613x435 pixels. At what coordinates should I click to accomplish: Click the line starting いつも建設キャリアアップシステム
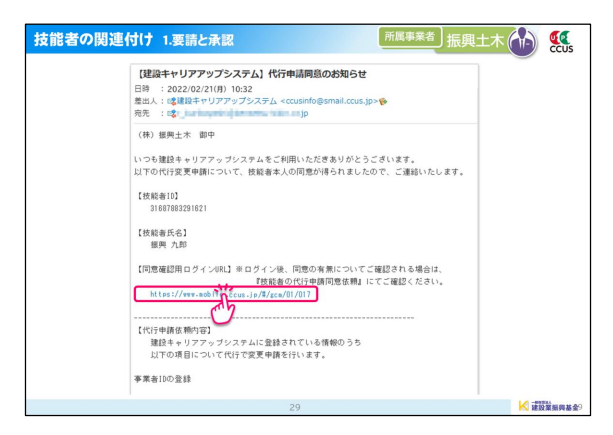[x=275, y=159]
